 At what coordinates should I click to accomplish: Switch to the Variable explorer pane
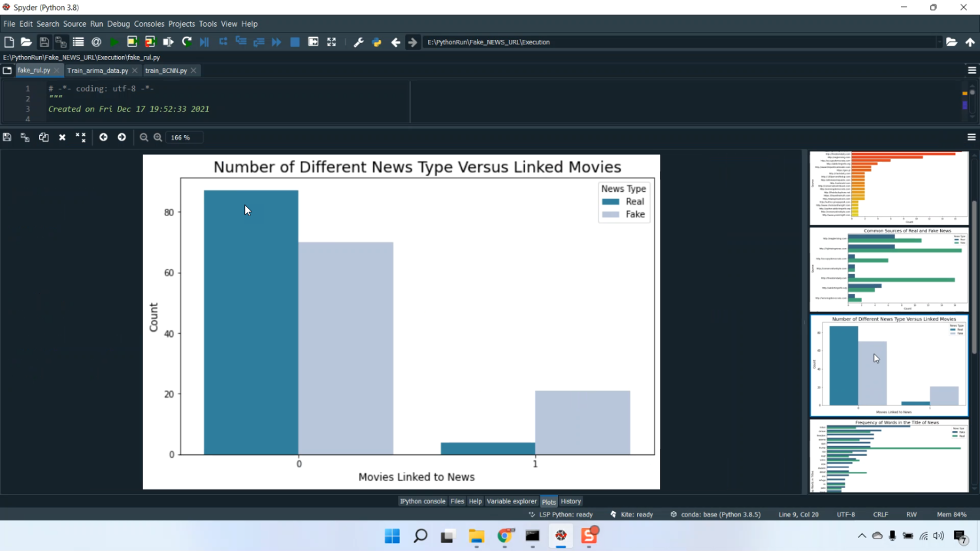point(512,501)
